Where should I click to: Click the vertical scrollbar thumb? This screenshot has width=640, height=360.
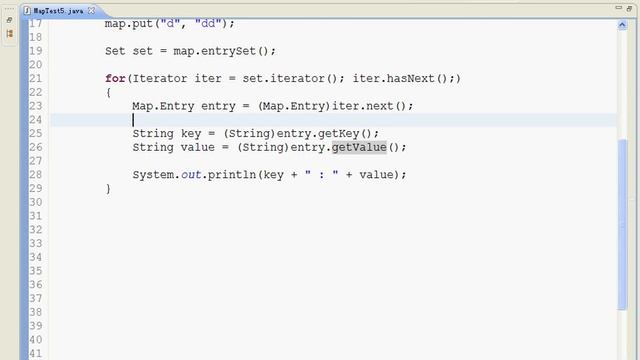click(622, 224)
